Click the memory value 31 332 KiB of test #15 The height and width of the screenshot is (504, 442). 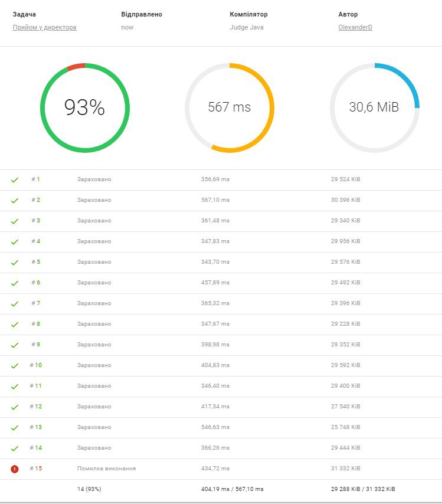[346, 469]
